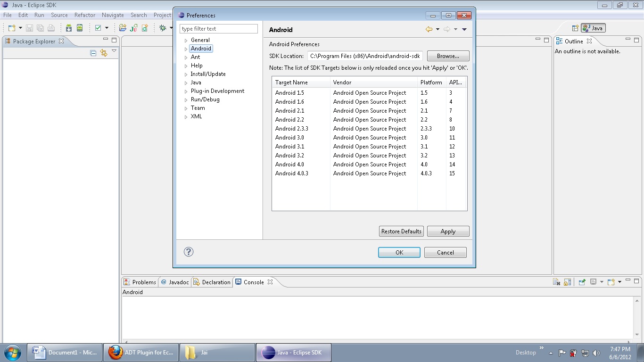
Task: Select the Android 1.5 target row
Action: (x=370, y=92)
